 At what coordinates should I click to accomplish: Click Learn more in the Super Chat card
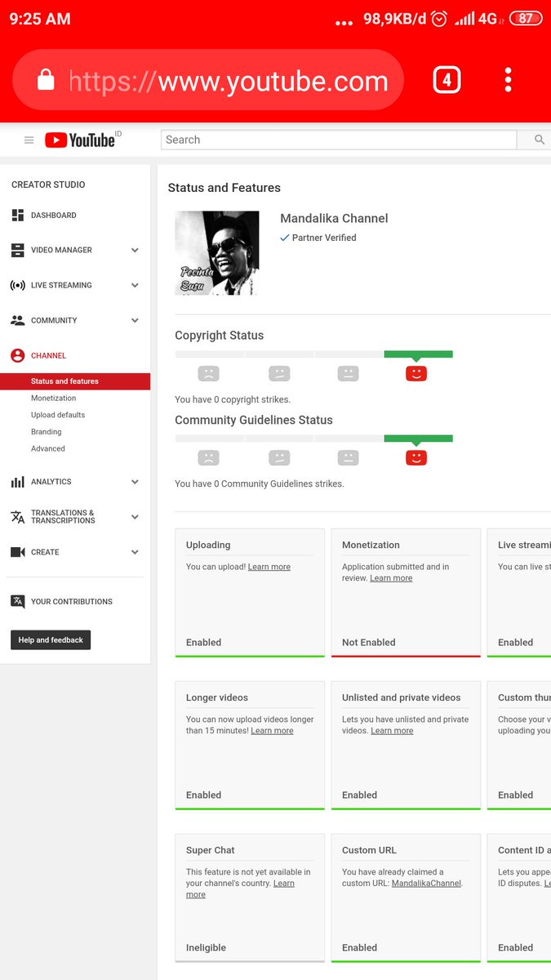click(x=240, y=889)
